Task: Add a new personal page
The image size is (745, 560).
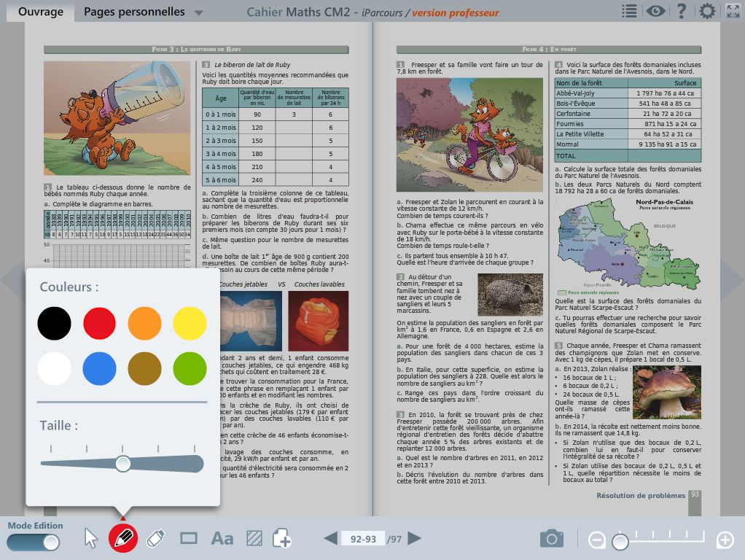Action: coord(282,538)
